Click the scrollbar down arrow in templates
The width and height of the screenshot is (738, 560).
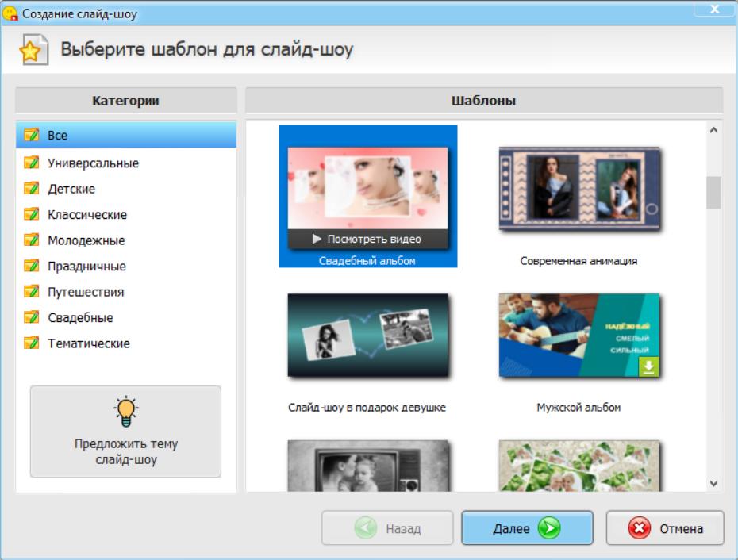pyautogui.click(x=713, y=483)
